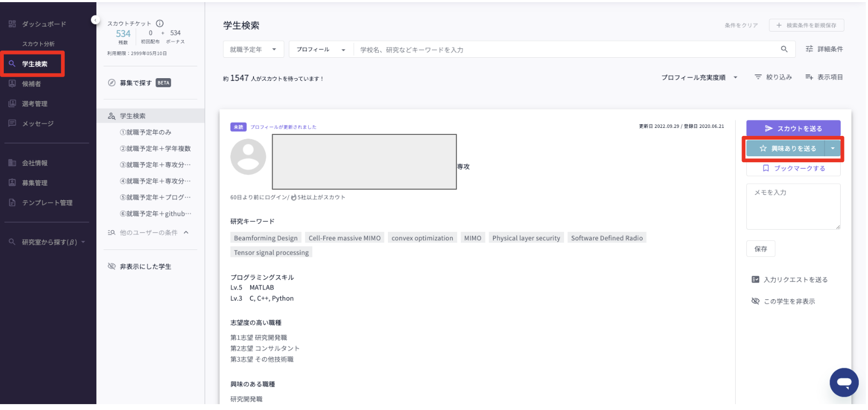Viewport: 868px width, 410px height.
Task: Open 詳細条件 advanced filter settings
Action: pyautogui.click(x=824, y=49)
